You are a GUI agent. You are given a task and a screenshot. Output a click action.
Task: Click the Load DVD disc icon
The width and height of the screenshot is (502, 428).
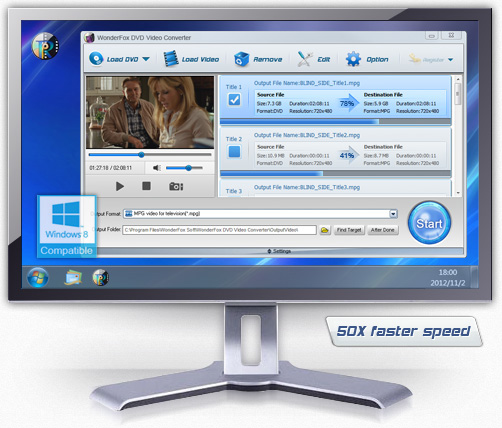tap(96, 59)
